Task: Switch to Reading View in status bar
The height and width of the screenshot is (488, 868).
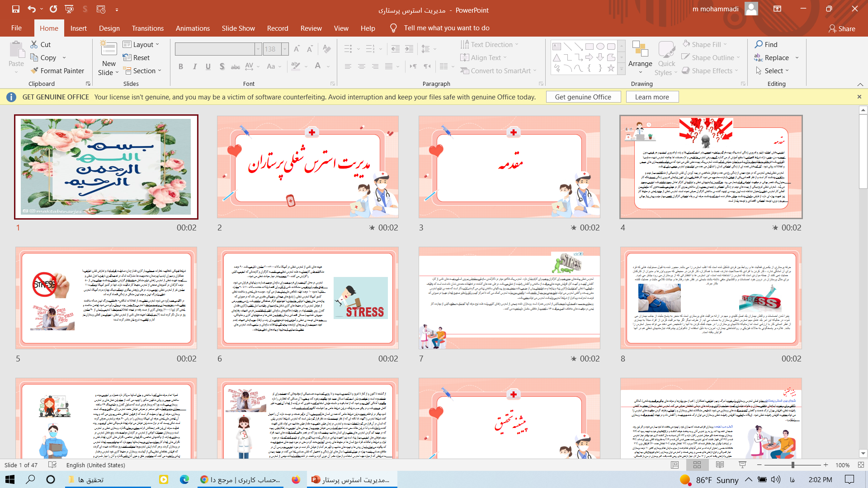Action: pyautogui.click(x=720, y=465)
